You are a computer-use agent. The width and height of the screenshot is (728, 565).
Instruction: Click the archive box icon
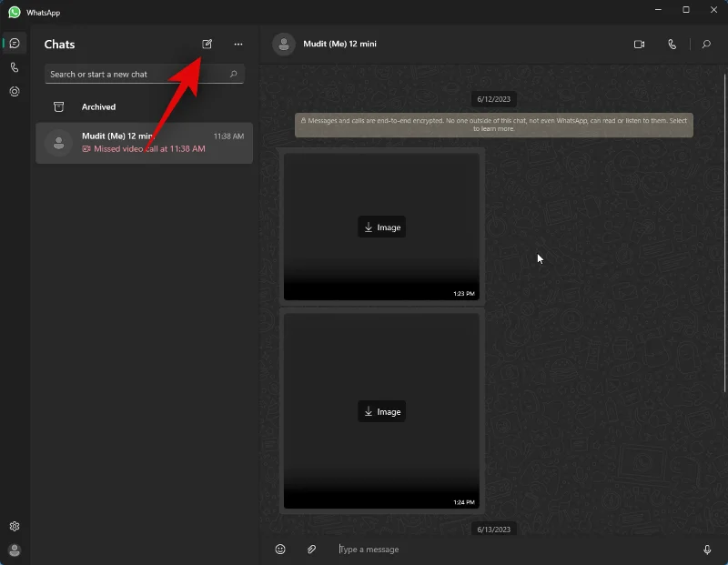pyautogui.click(x=58, y=106)
